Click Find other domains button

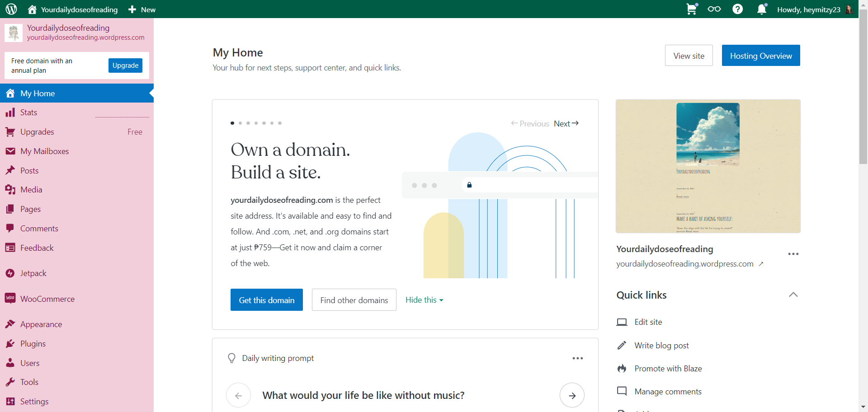(354, 300)
